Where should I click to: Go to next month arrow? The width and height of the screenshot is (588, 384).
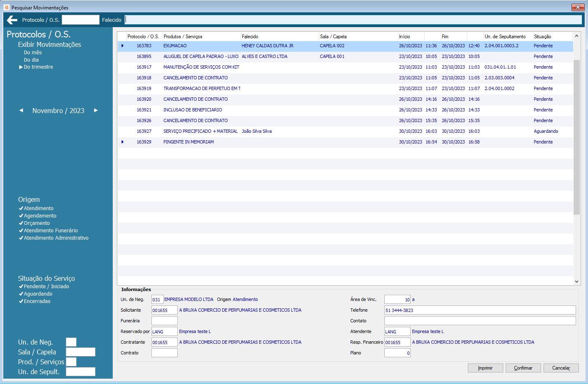(96, 110)
